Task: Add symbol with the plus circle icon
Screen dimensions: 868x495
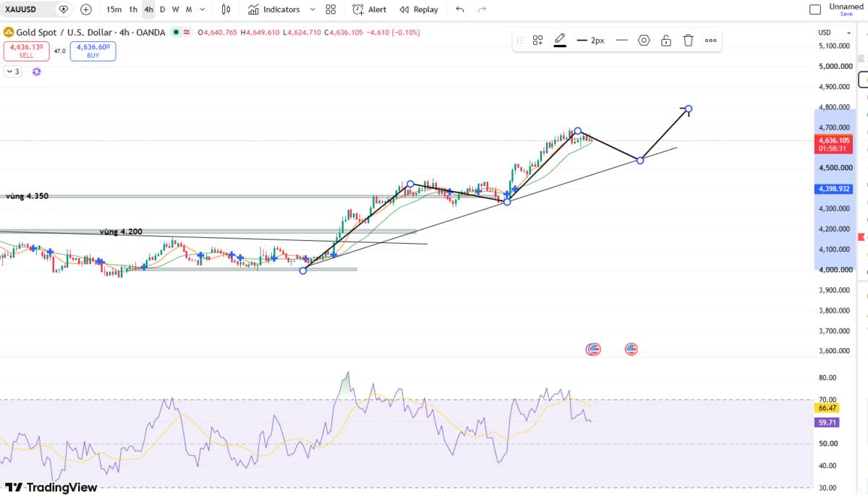Action: click(x=86, y=9)
